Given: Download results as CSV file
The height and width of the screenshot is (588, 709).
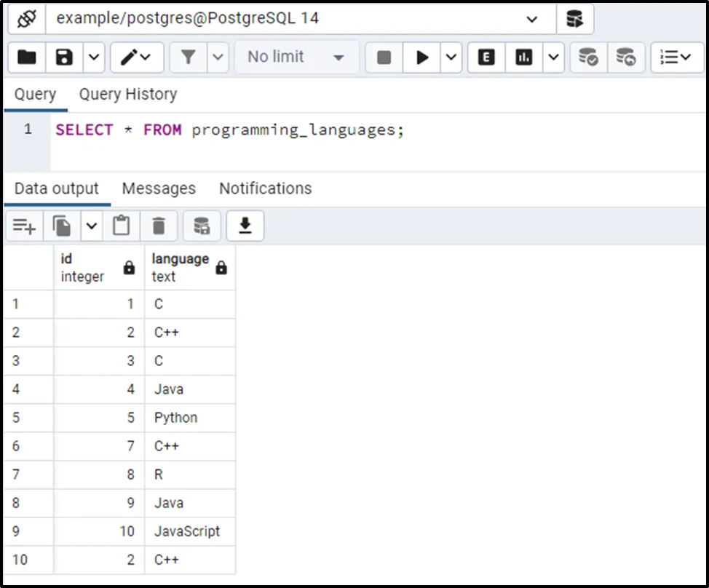Looking at the screenshot, I should pyautogui.click(x=245, y=227).
